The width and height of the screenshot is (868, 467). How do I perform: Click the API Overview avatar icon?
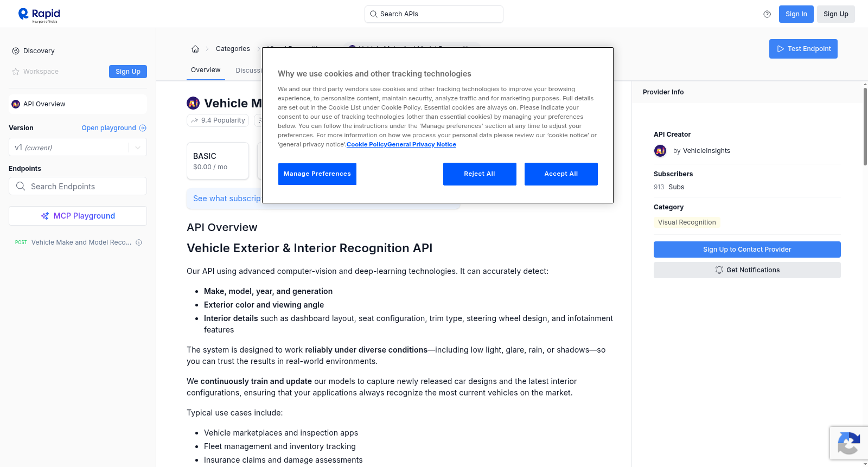16,104
